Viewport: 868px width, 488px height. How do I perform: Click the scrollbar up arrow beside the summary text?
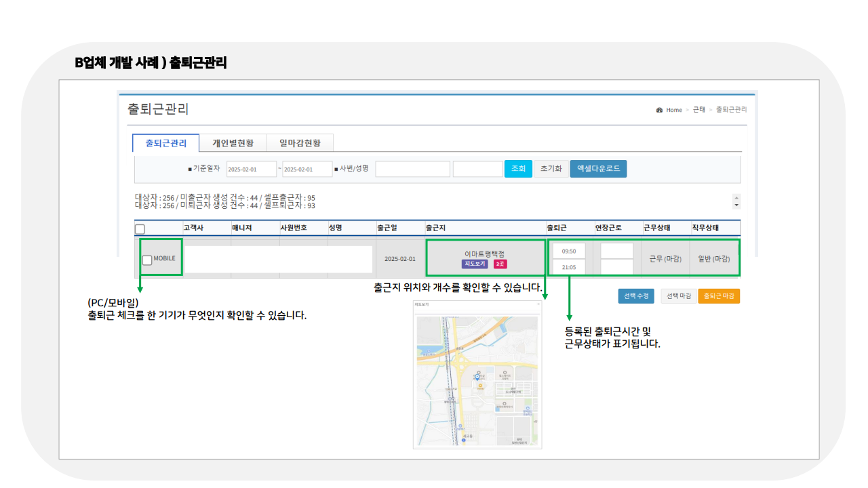click(735, 197)
